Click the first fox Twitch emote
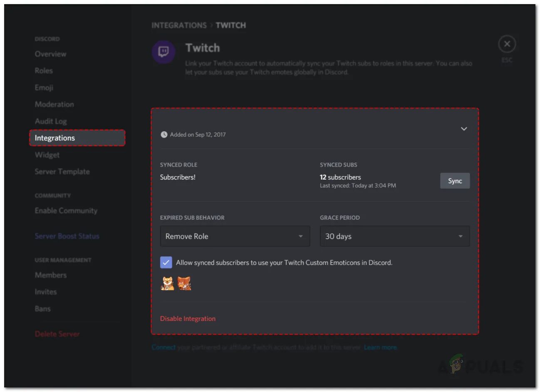The width and height of the screenshot is (540, 392). [x=167, y=284]
